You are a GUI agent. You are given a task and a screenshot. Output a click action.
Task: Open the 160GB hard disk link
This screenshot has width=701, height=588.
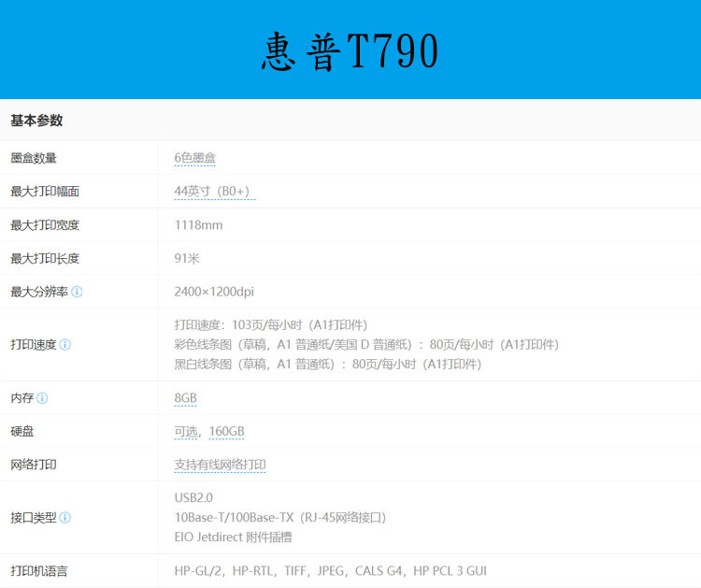tap(227, 432)
